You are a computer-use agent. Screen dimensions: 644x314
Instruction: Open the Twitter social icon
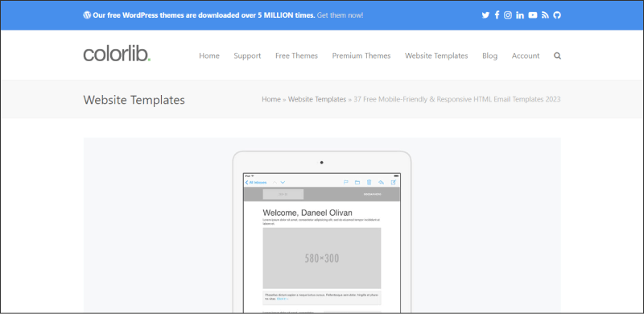point(485,15)
